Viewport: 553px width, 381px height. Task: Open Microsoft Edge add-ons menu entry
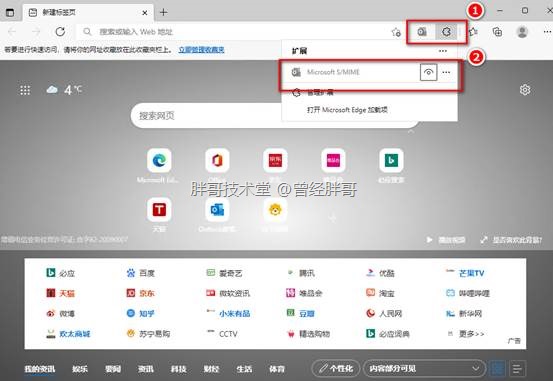[370, 110]
